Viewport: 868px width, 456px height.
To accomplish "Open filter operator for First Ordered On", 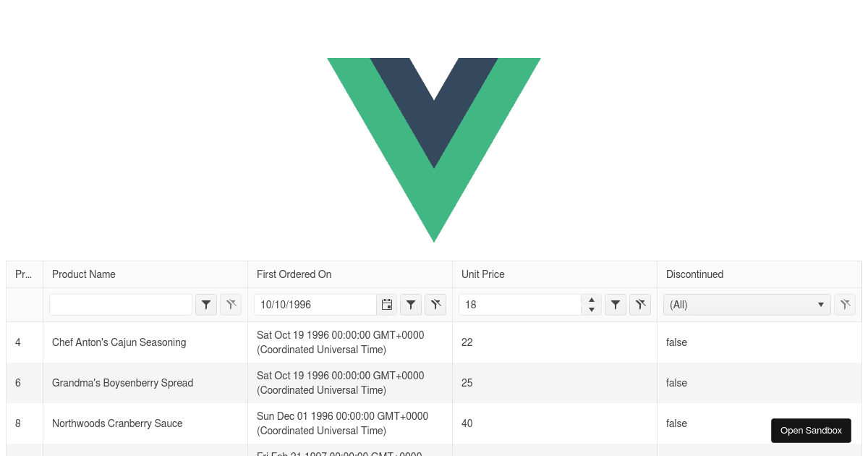I will [411, 305].
